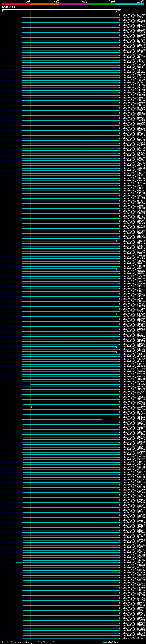Screen dimensions: 146x644
Task: Click label UniRef100_O49169
Action: coord(133,77)
